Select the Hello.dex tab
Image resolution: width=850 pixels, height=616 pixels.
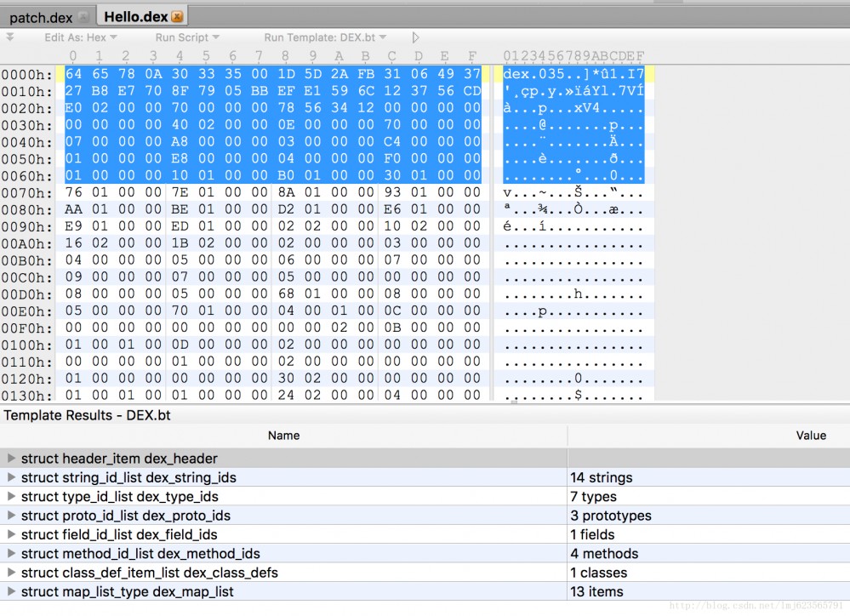coord(135,17)
